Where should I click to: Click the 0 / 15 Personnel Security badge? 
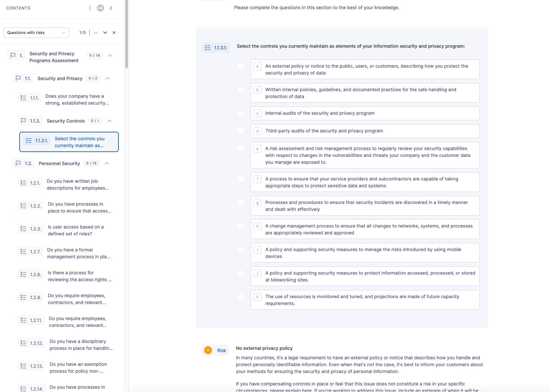click(x=91, y=163)
